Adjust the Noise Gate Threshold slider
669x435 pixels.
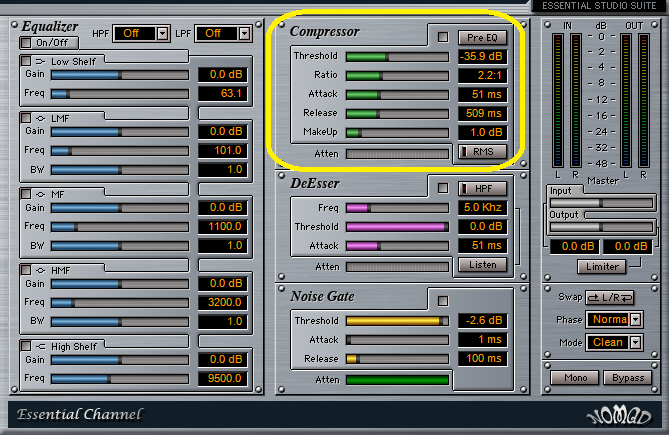pyautogui.click(x=397, y=321)
